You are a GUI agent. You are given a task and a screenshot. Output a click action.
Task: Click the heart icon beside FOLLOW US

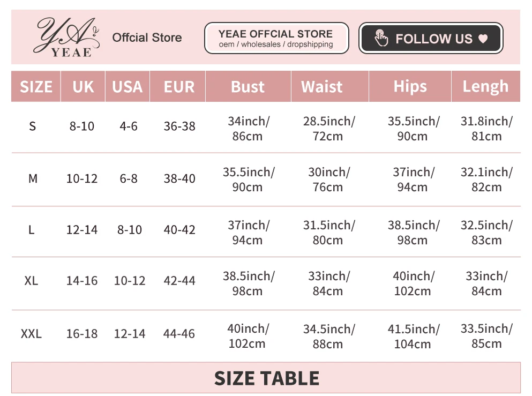point(483,39)
